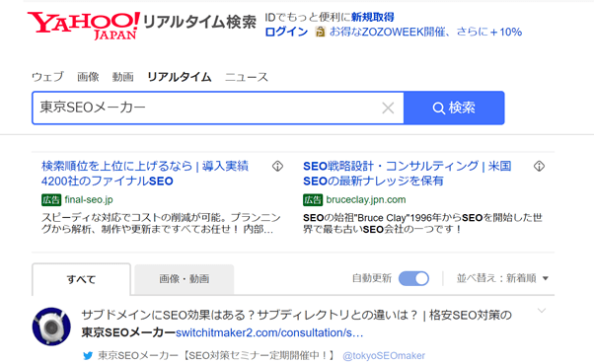This screenshot has width=594, height=364.
Task: Toggle the 自動更新 auto-update switch
Action: tap(413, 279)
